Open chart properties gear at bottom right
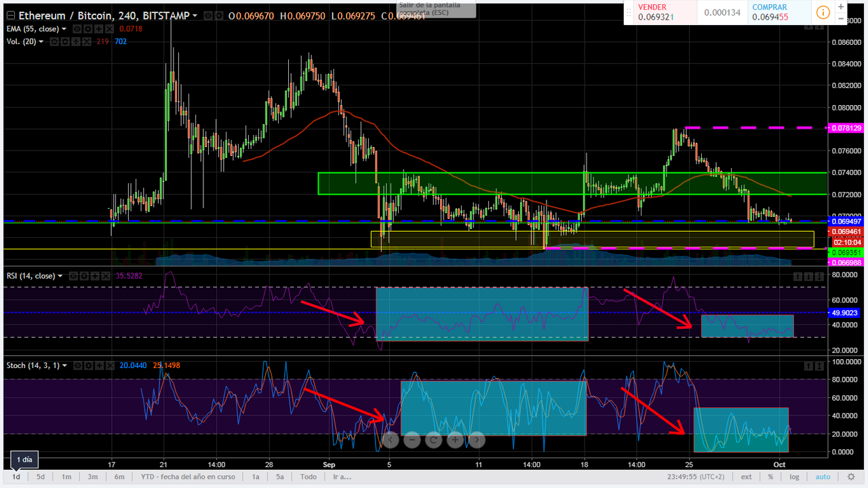 (x=851, y=476)
